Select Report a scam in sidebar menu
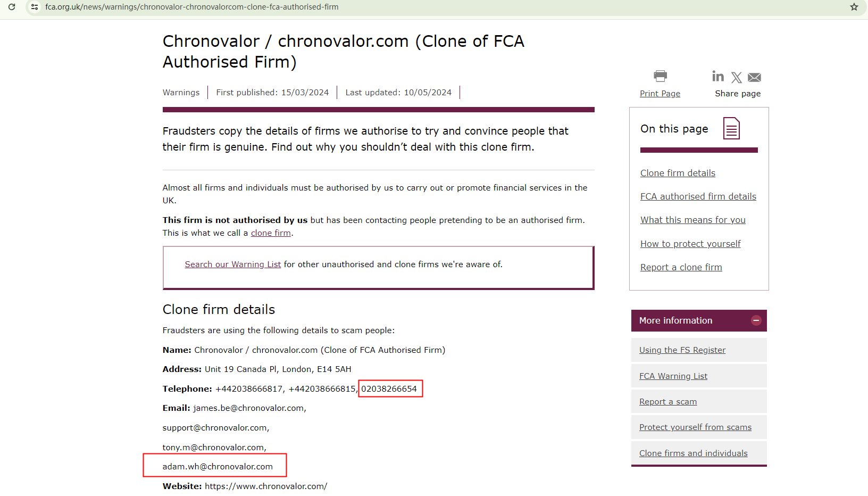 667,402
